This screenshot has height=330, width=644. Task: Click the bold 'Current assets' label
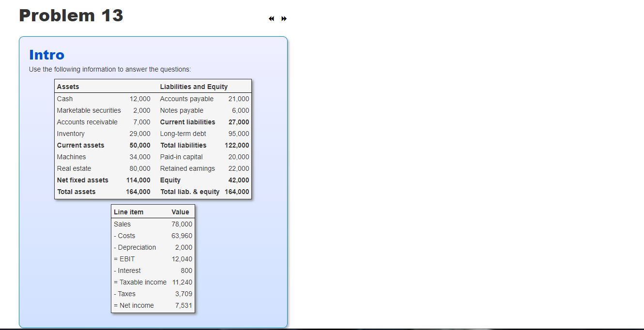80,145
